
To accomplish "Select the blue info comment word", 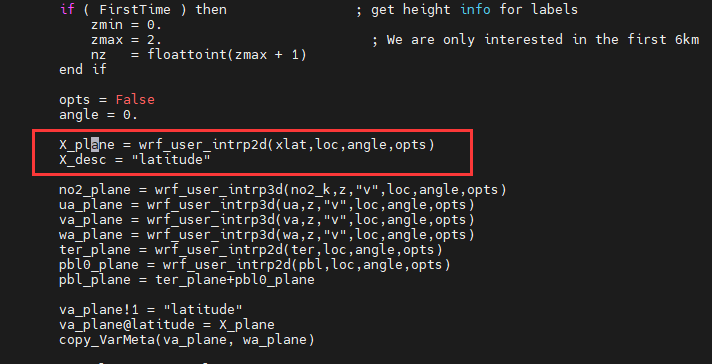I will pyautogui.click(x=475, y=10).
